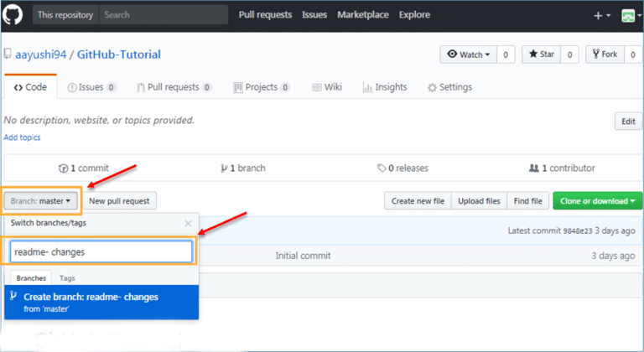The image size is (644, 352).
Task: Click the Insights tab graph icon
Action: tap(367, 87)
